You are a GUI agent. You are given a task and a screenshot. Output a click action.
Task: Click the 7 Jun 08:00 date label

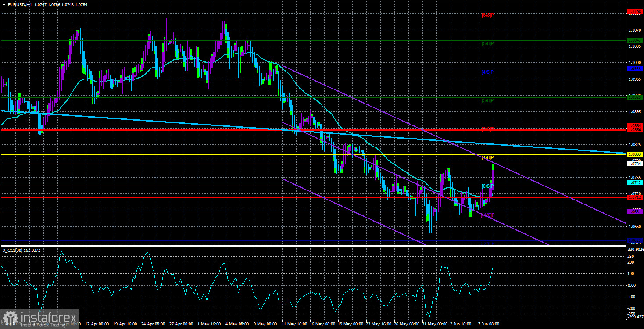point(488,324)
